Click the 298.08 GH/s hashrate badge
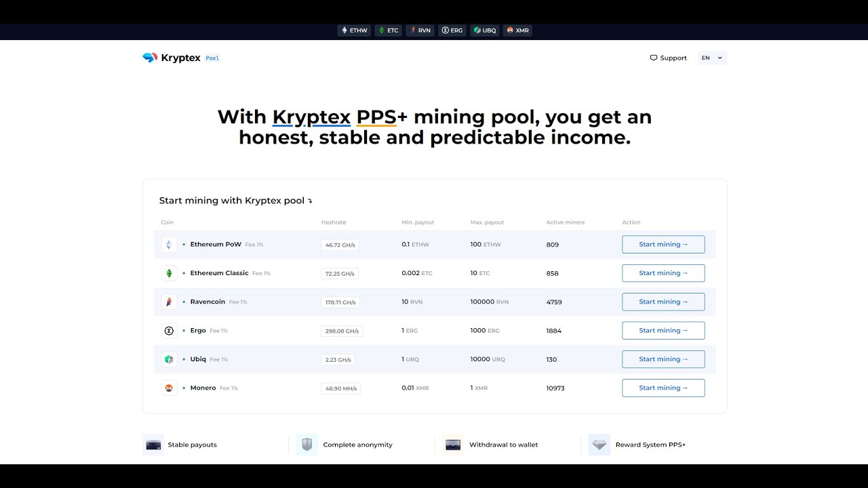Viewport: 868px width, 488px height. (x=342, y=331)
